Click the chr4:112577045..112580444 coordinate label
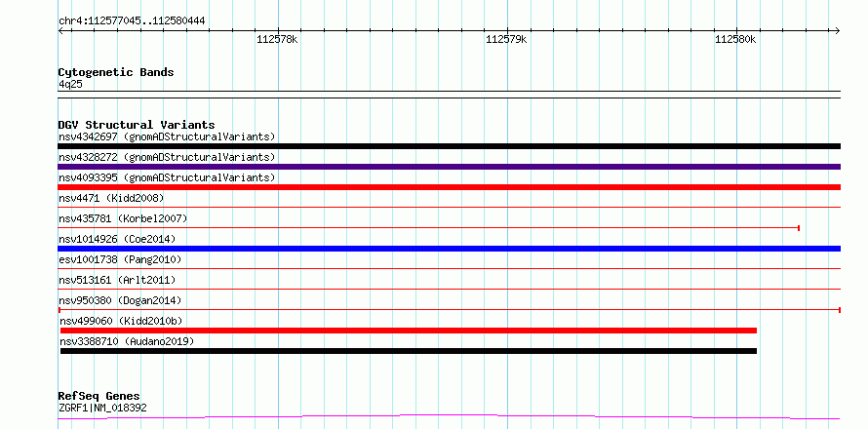Viewport: 868px width, 429px height. coord(132,21)
